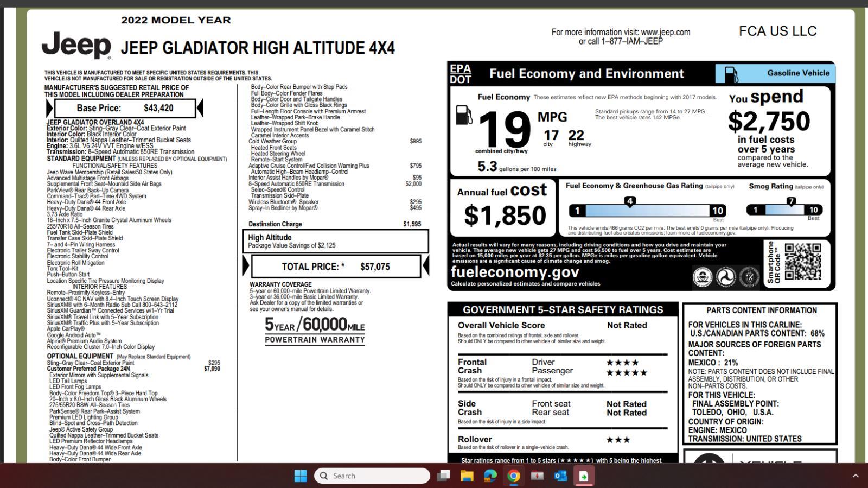Open the Windows Start menu

tap(301, 476)
